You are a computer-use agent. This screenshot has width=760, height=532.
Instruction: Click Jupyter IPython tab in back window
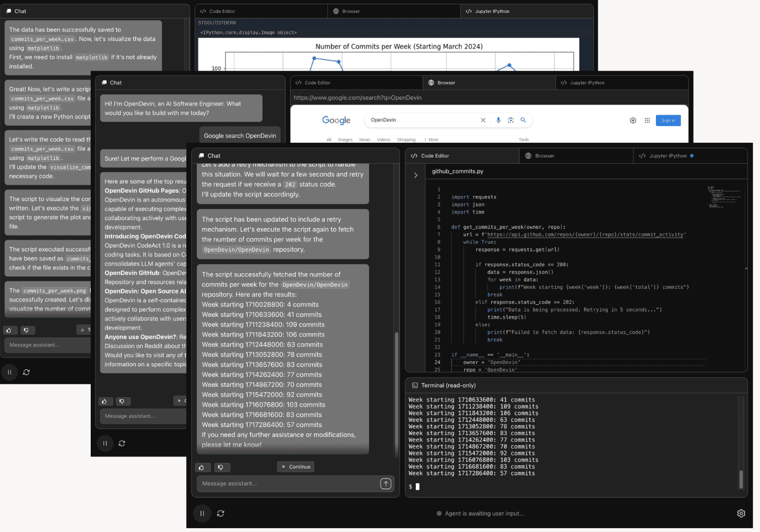pyautogui.click(x=527, y=11)
